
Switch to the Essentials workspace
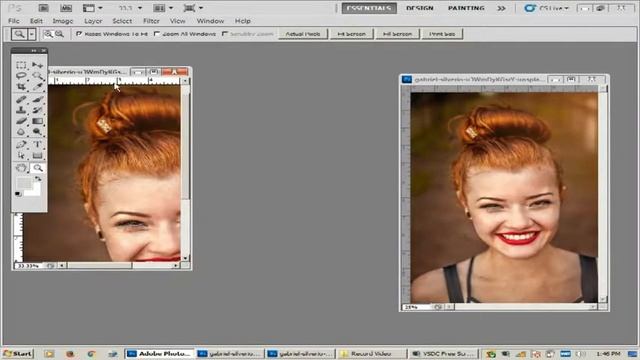[369, 8]
